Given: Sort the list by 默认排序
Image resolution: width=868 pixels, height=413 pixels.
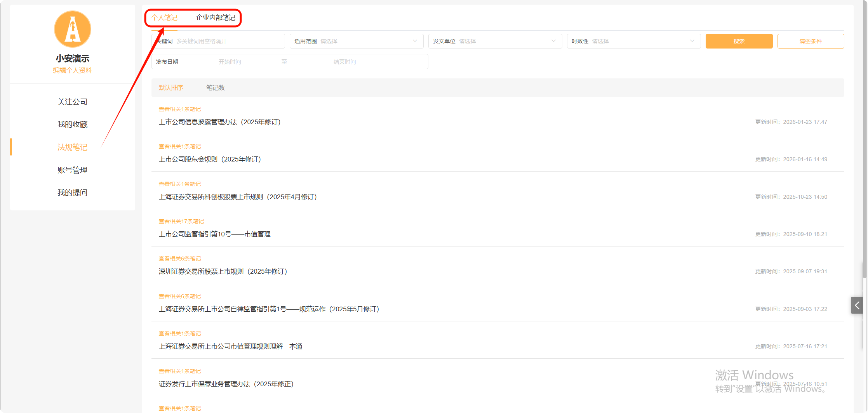Looking at the screenshot, I should tap(171, 88).
